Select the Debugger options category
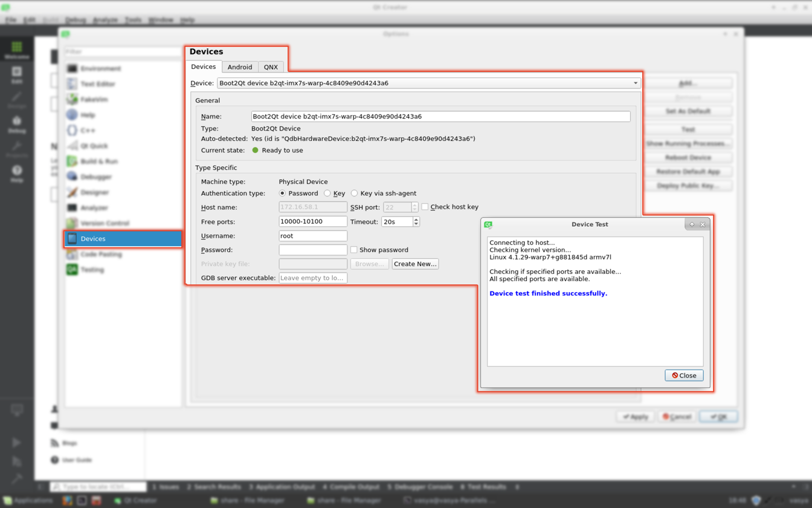Viewport: 812px width, 508px height. point(123,177)
